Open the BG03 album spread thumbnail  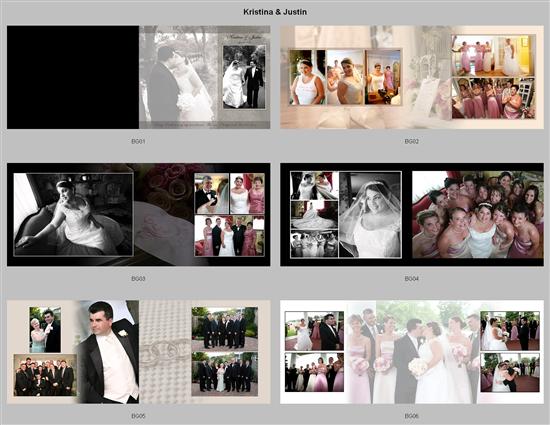[x=139, y=215]
